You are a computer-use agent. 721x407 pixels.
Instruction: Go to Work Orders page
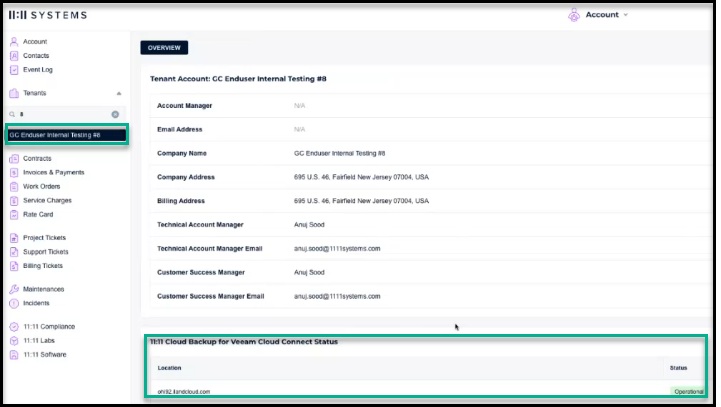coord(41,187)
